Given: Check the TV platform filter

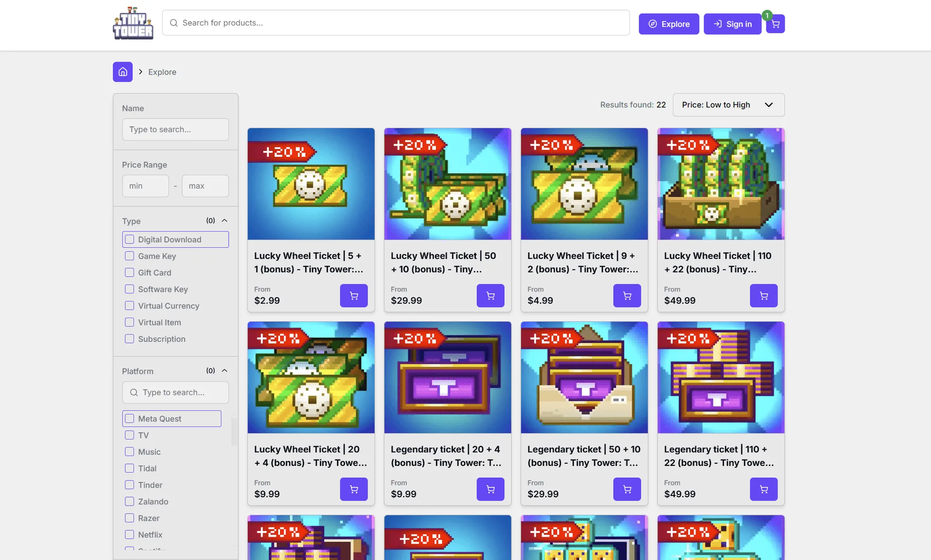Looking at the screenshot, I should 130,435.
